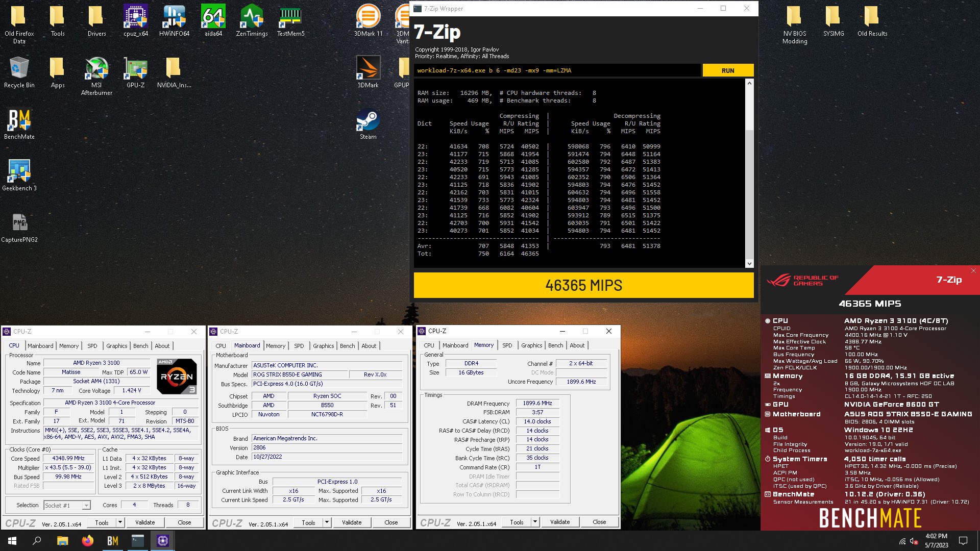Image resolution: width=980 pixels, height=551 pixels.
Task: Click Close button in third CPU-Z window
Action: click(599, 522)
